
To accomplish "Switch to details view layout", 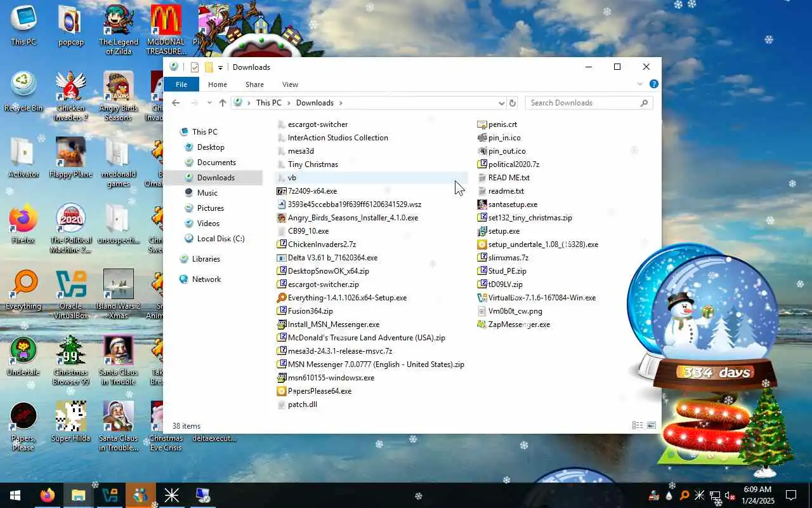I will point(637,425).
